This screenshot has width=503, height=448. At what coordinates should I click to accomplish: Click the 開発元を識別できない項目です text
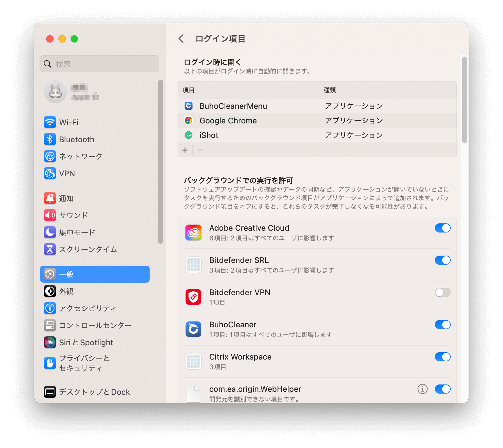tap(255, 399)
